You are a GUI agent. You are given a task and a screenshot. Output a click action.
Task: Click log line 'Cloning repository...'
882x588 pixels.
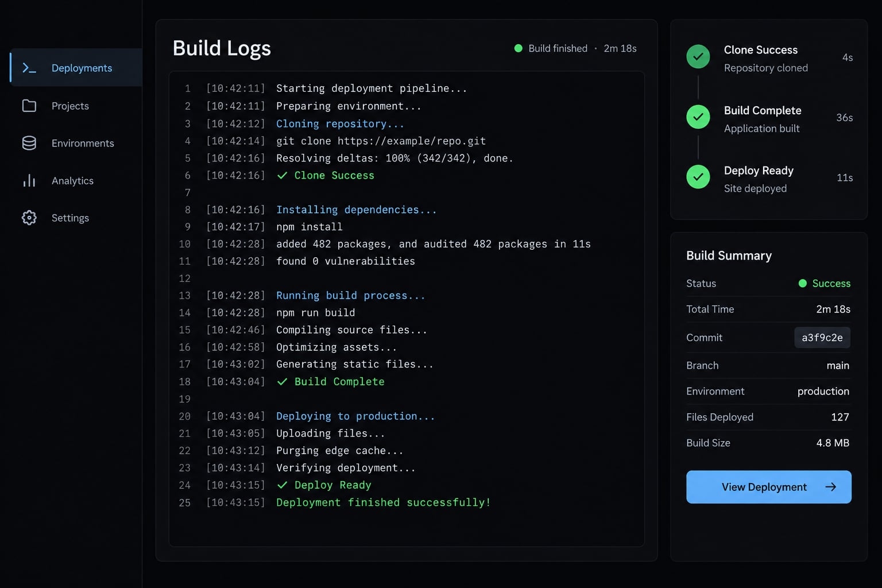coord(340,124)
